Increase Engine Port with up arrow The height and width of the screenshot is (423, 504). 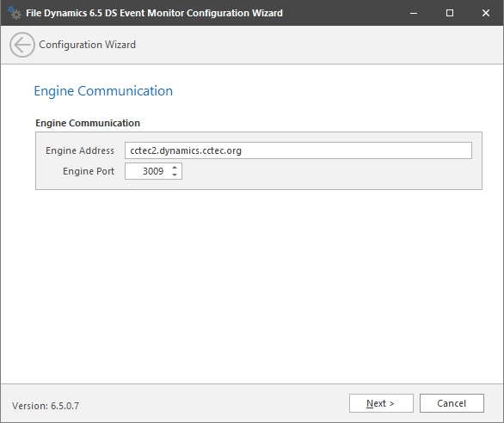[x=175, y=168]
